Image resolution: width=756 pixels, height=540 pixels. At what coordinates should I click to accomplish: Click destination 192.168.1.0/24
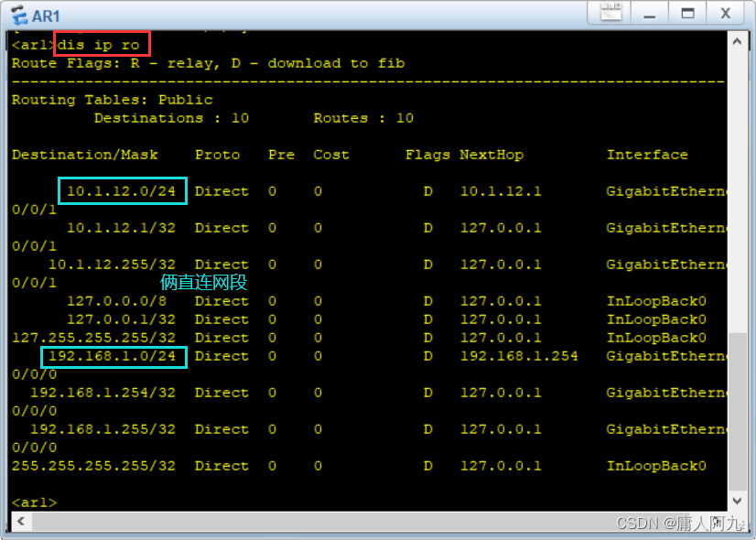point(112,356)
